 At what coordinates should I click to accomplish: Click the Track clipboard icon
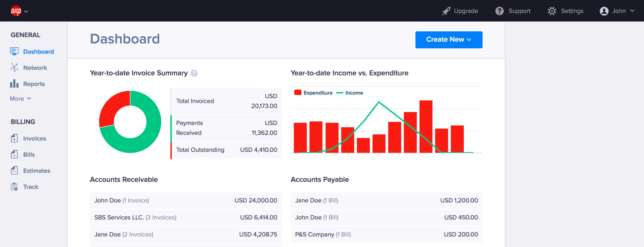click(14, 186)
